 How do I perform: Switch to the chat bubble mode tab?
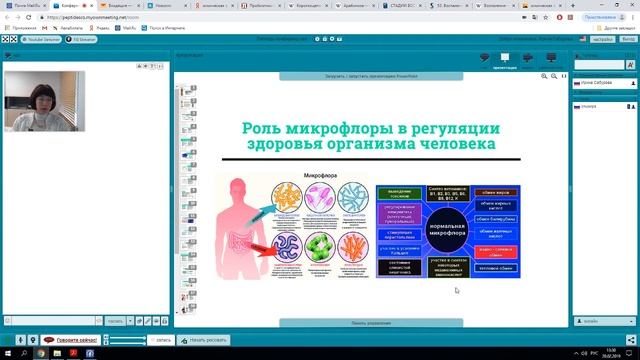coord(484,58)
